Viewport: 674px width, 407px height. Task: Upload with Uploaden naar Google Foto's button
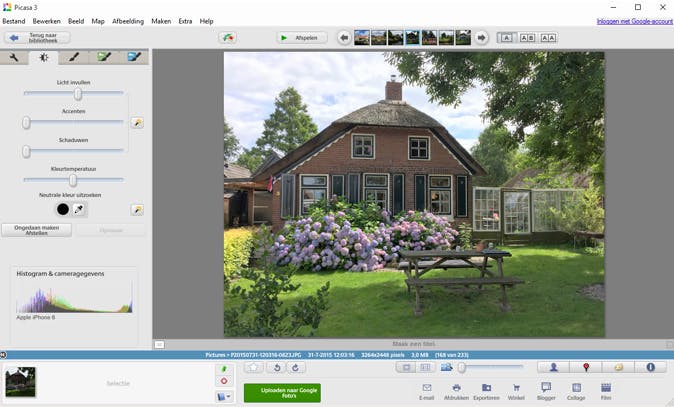tap(282, 393)
